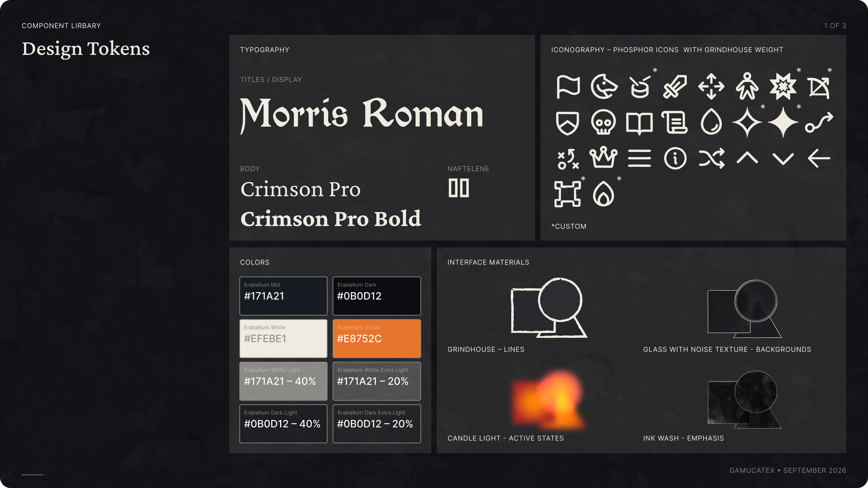Click the caret down chevron icon
This screenshot has height=488, width=868.
(x=783, y=159)
